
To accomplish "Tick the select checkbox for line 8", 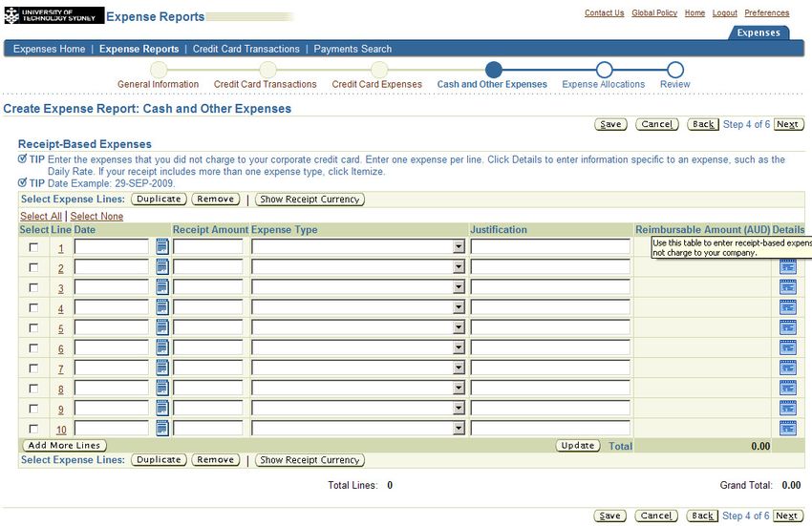I will 33,389.
